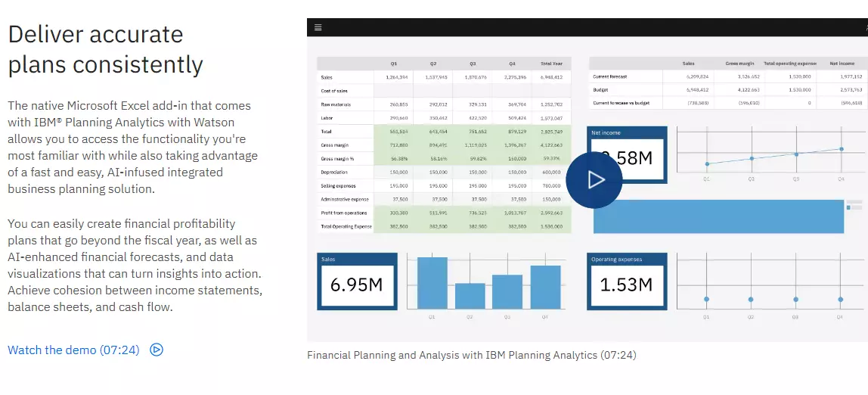
Task: Click the cell value 6,948,412 in the Sales row
Action: click(x=551, y=77)
